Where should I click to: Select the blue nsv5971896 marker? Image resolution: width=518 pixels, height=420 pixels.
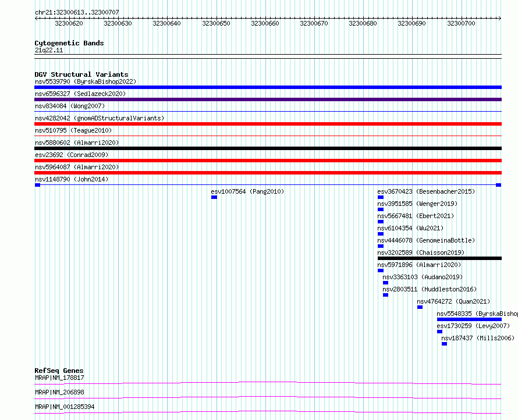(381, 270)
